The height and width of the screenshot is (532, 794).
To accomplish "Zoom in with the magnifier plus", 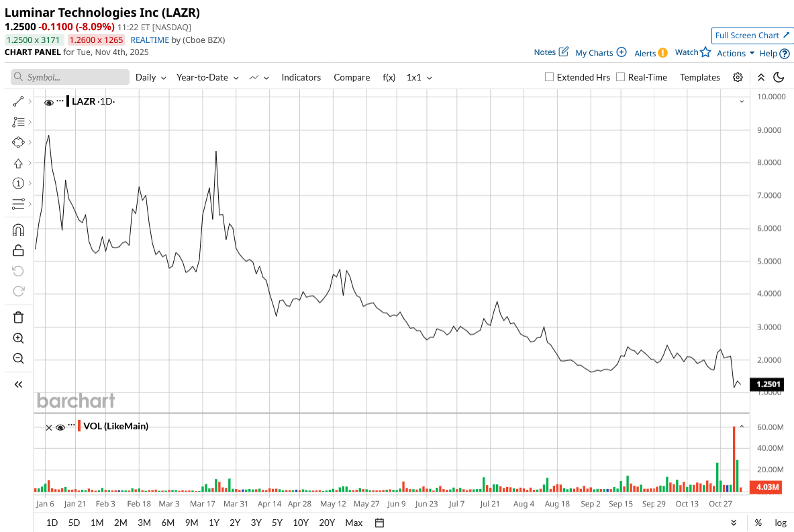I will click(18, 338).
